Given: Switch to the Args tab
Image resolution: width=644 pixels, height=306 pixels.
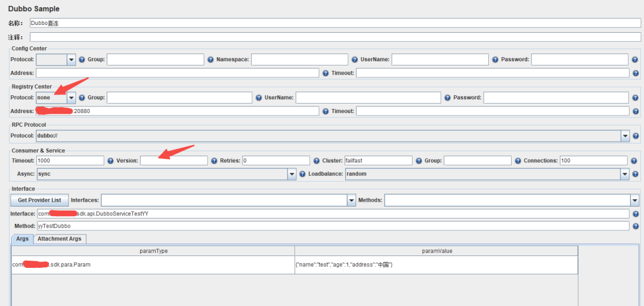Looking at the screenshot, I should (22, 239).
